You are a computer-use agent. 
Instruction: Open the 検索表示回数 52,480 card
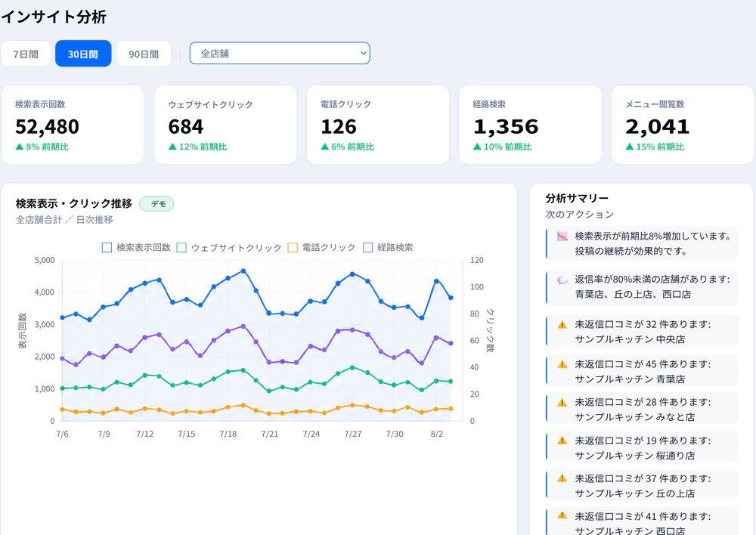tap(73, 125)
